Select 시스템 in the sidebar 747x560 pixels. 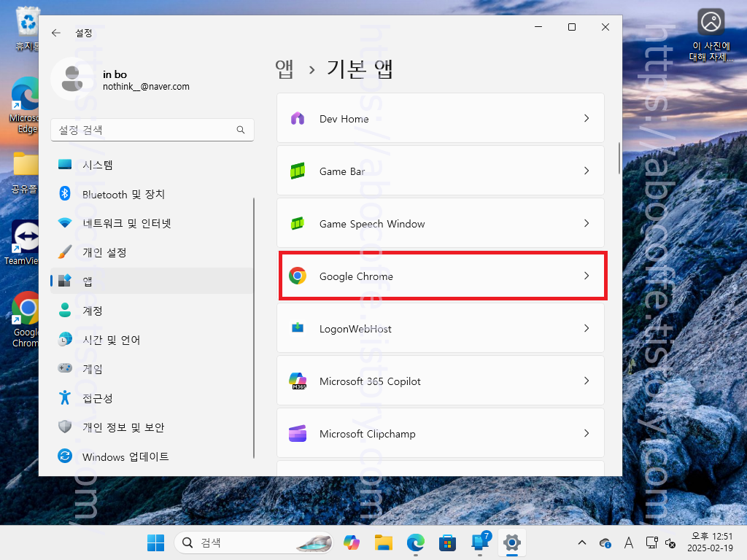(152, 165)
